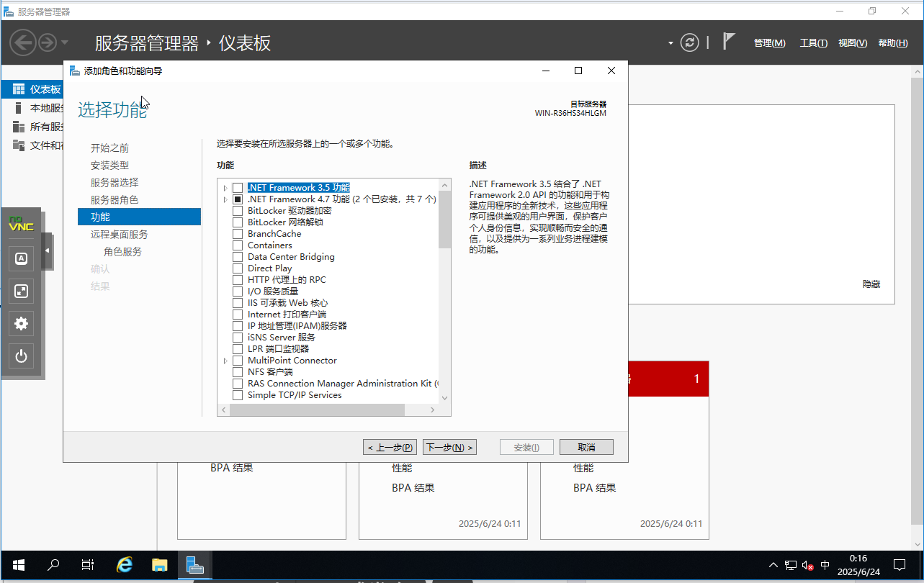Open noVNC settings gear icon
924x583 pixels.
[21, 324]
